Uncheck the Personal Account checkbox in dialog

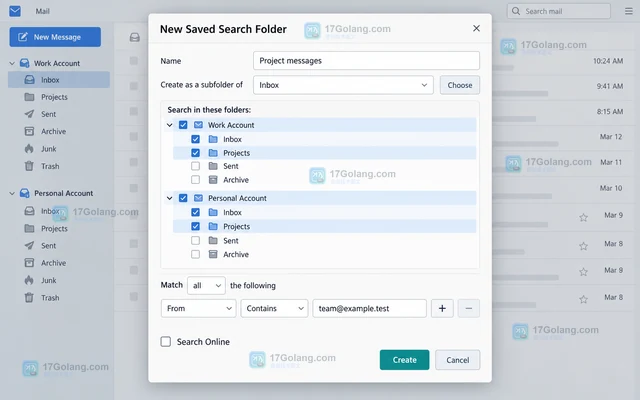pyautogui.click(x=183, y=198)
